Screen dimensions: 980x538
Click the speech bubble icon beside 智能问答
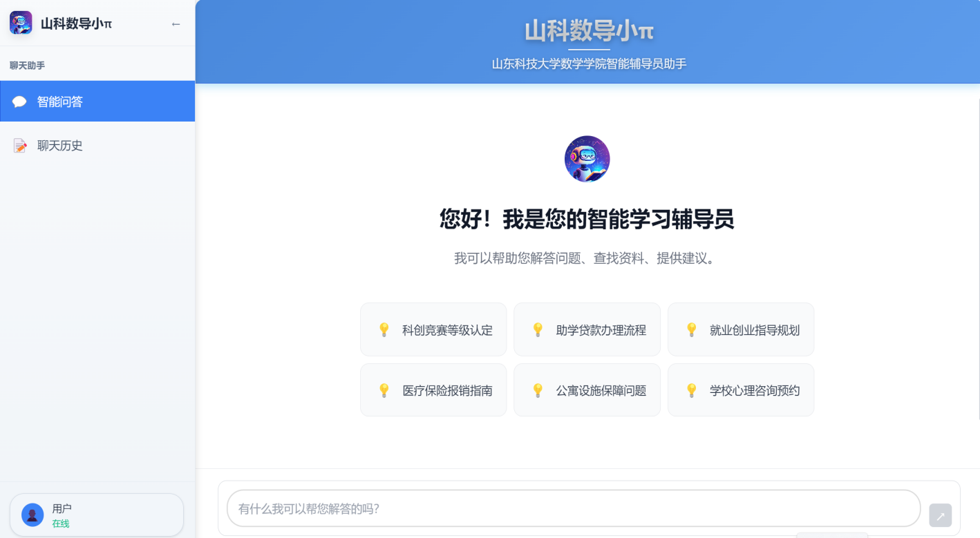[19, 102]
